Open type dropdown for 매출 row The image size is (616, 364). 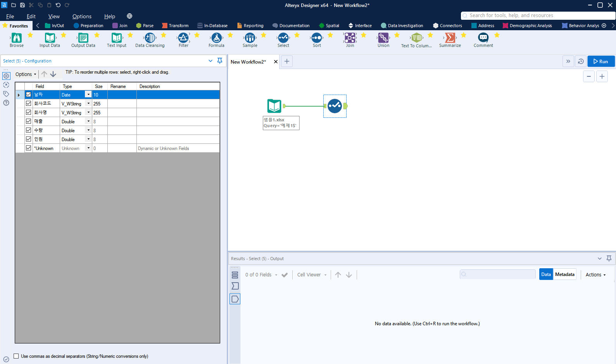[x=88, y=121]
